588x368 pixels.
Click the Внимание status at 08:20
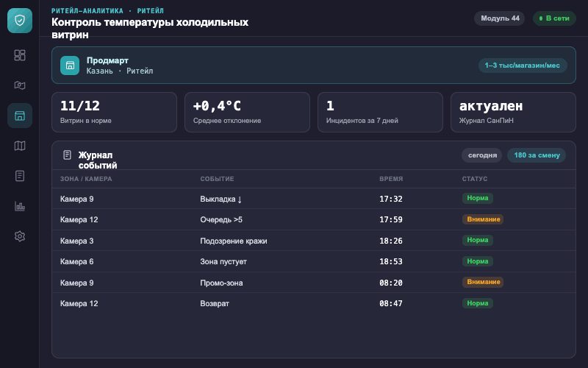click(483, 282)
